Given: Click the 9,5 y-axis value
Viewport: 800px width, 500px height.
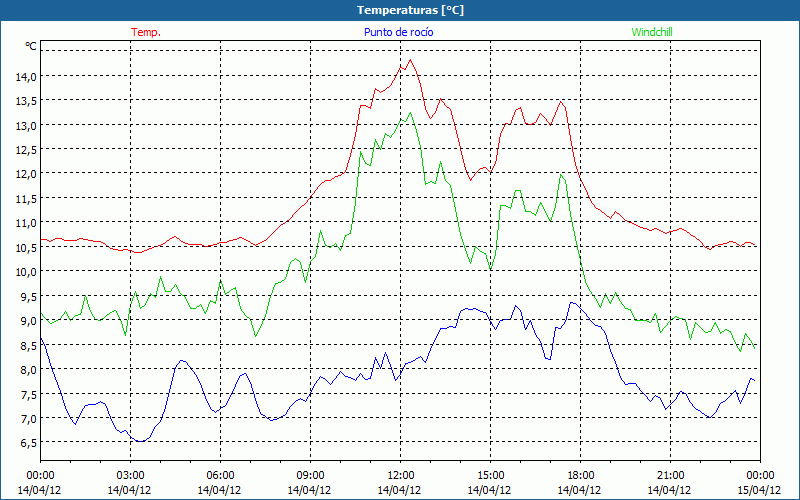Looking at the screenshot, I should click(29, 296).
